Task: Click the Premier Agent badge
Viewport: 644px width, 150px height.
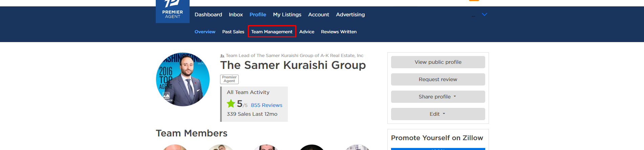Action: coord(229,79)
